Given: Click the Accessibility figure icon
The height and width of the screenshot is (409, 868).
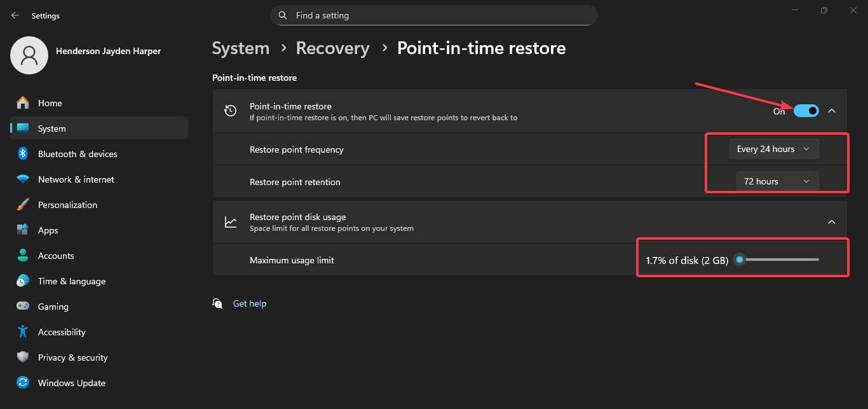Looking at the screenshot, I should 23,332.
